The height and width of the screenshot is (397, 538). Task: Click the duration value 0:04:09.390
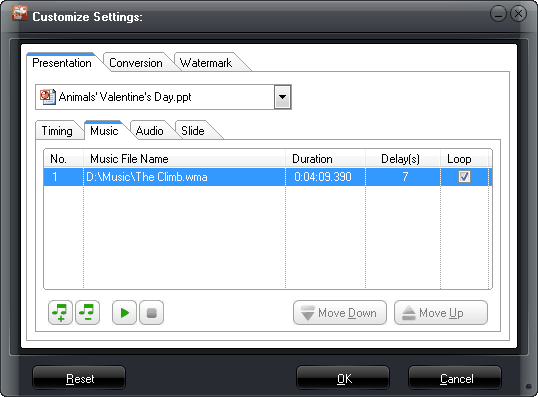(x=323, y=177)
